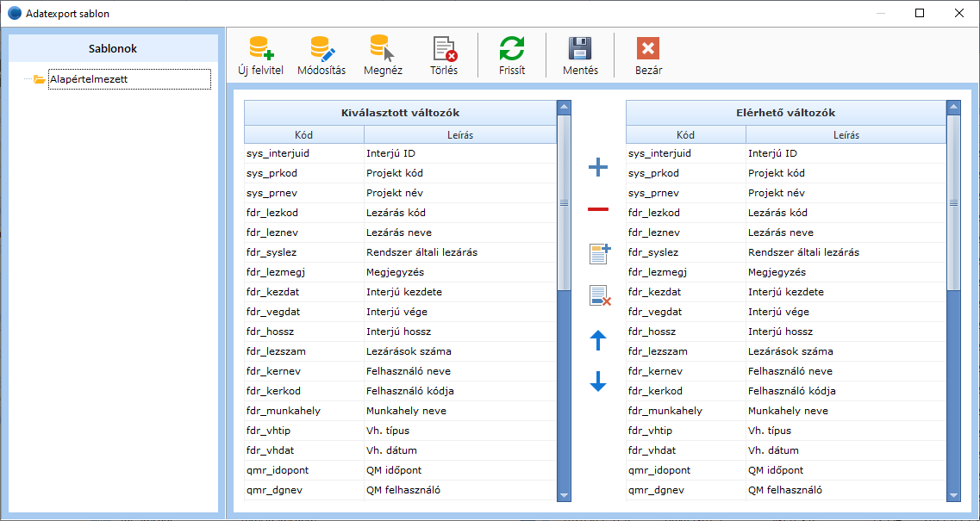The image size is (980, 521).
Task: Open the Megnéz view icon
Action: click(383, 49)
